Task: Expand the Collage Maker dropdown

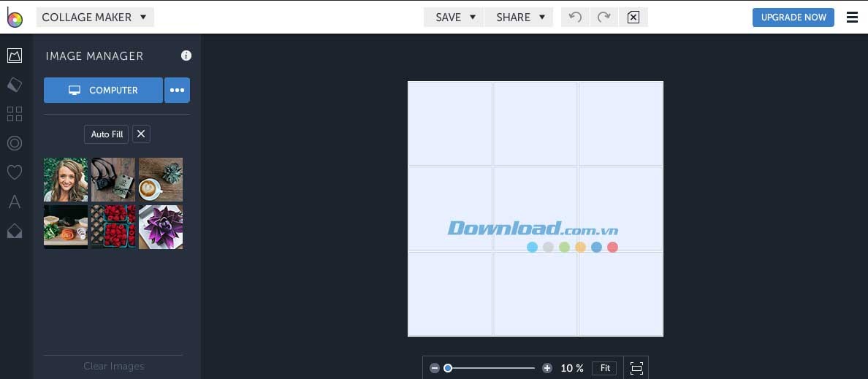Action: click(95, 17)
